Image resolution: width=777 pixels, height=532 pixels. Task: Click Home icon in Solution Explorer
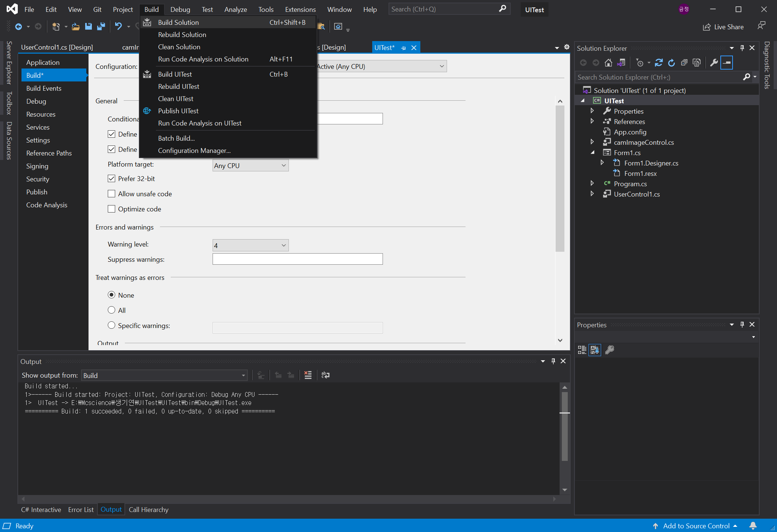click(608, 63)
